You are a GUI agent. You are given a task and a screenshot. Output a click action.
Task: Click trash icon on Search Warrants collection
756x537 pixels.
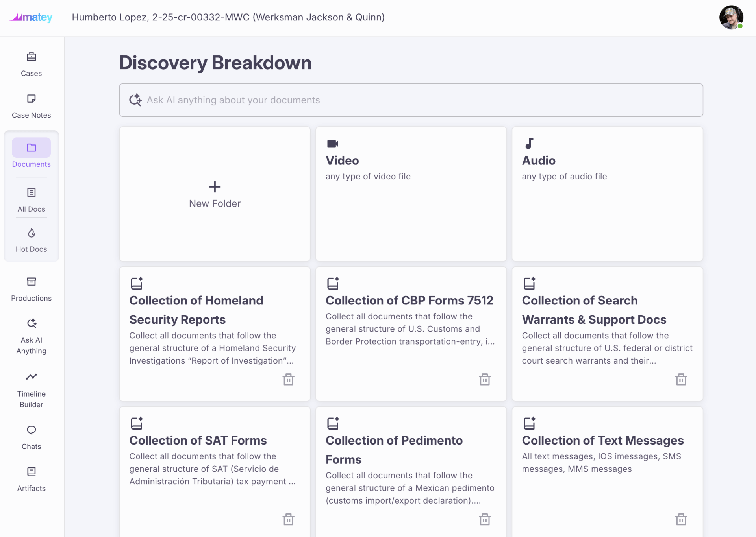tap(681, 379)
